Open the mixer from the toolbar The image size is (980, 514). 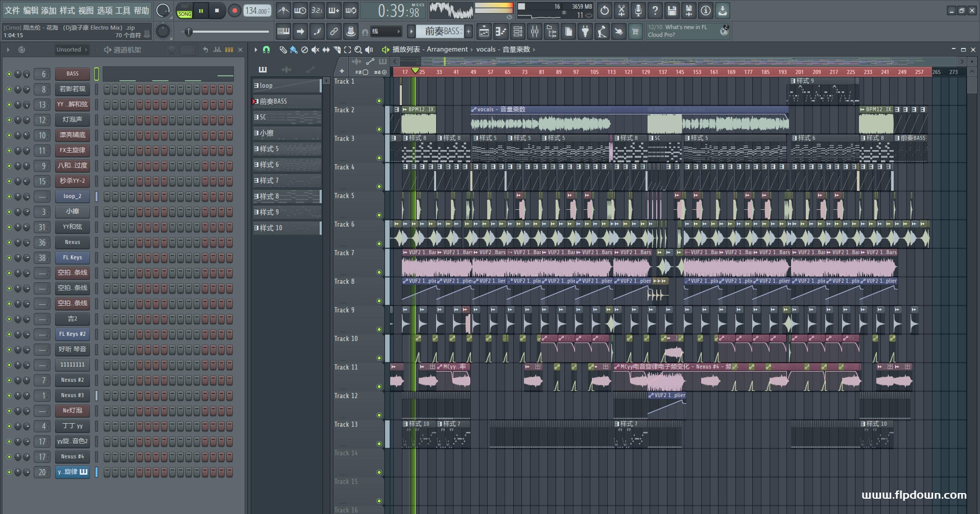535,32
